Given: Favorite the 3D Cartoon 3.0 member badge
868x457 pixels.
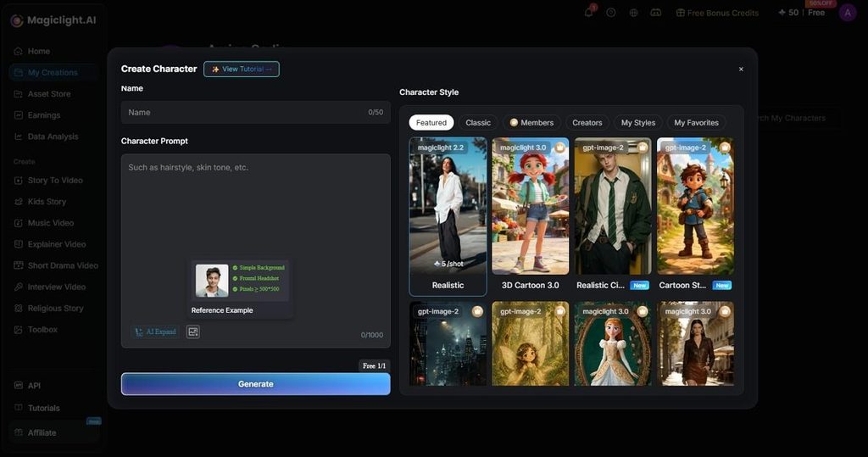Looking at the screenshot, I should pos(559,148).
